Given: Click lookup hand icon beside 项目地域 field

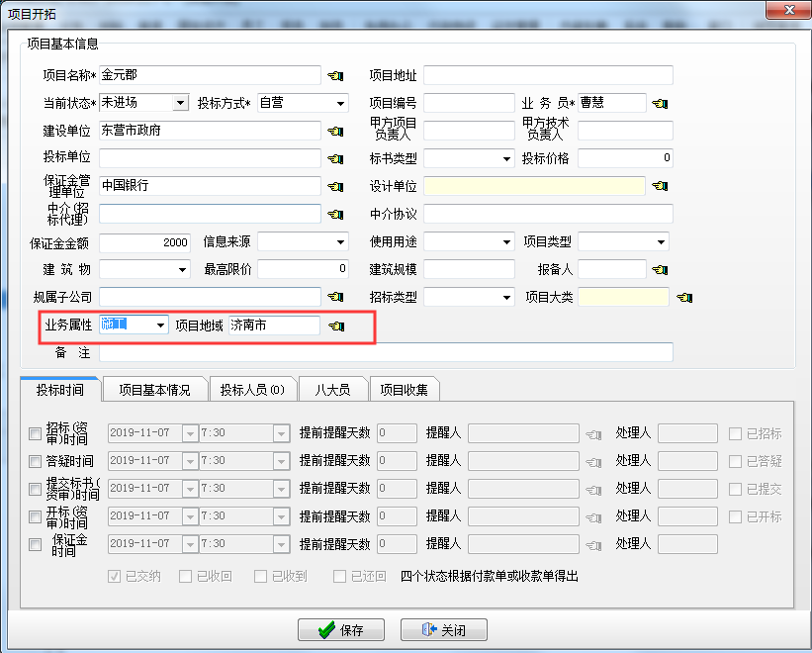Looking at the screenshot, I should (336, 326).
